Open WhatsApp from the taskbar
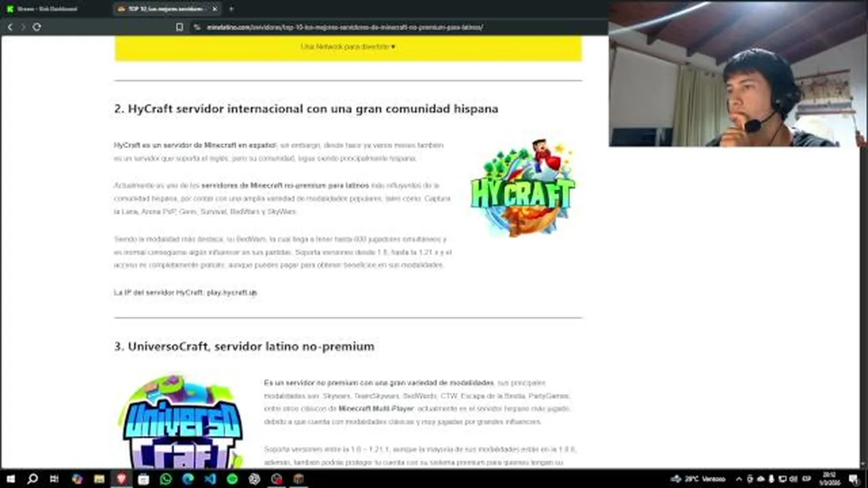Screen dimensions: 868x488 click(x=165, y=479)
